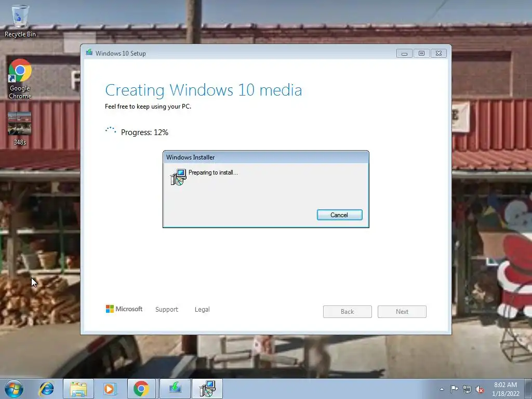Open Windows Explorer from taskbar
532x399 pixels.
[78, 389]
